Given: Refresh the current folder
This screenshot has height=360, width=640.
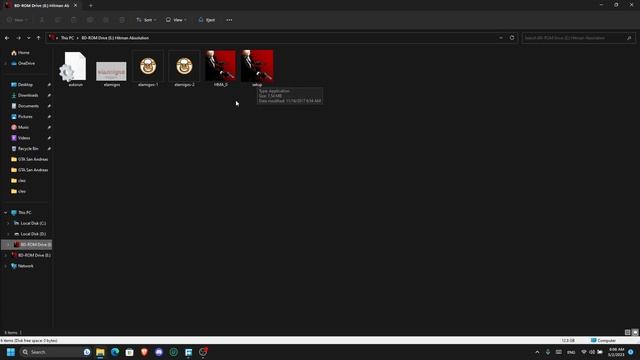Looking at the screenshot, I should click(x=512, y=38).
